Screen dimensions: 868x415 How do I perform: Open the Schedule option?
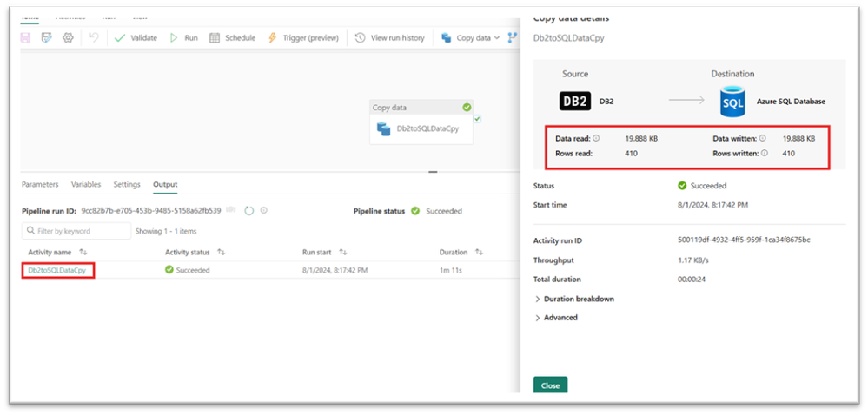233,37
